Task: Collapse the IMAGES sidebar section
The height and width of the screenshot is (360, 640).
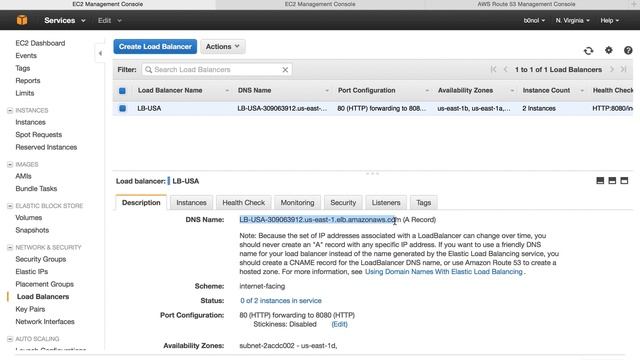Action: click(x=10, y=164)
